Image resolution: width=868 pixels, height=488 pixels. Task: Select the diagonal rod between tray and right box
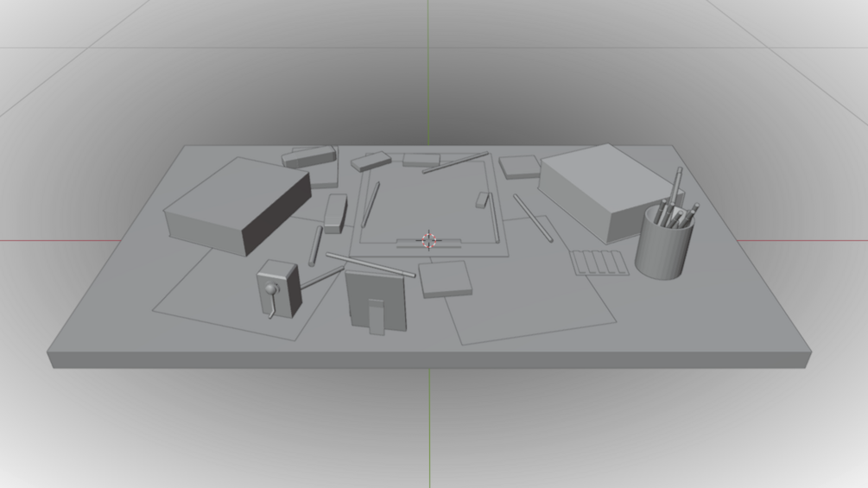(533, 218)
